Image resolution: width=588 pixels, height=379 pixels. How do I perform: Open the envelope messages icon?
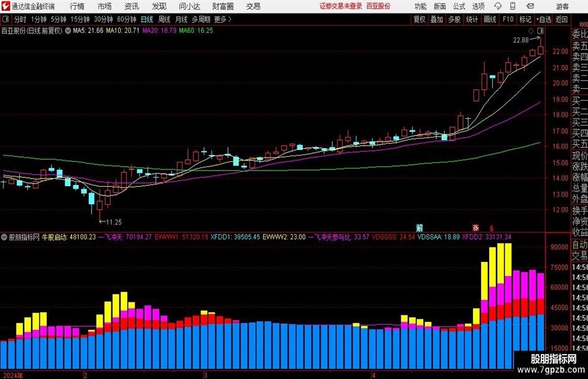(x=530, y=6)
